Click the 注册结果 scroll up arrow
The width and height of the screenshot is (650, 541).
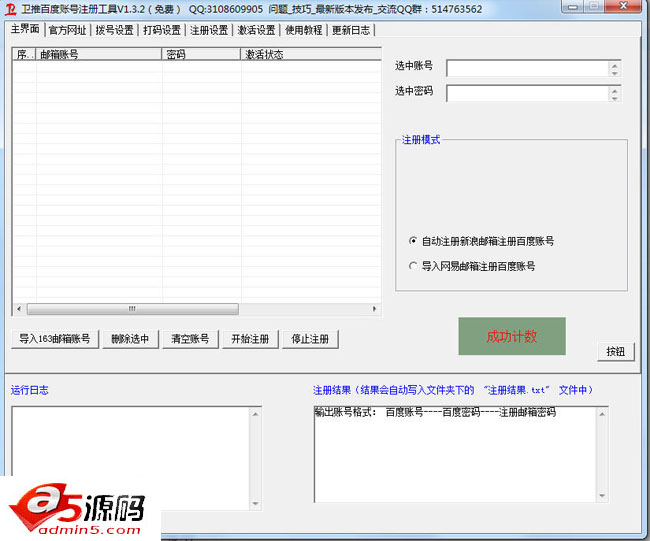pyautogui.click(x=602, y=414)
